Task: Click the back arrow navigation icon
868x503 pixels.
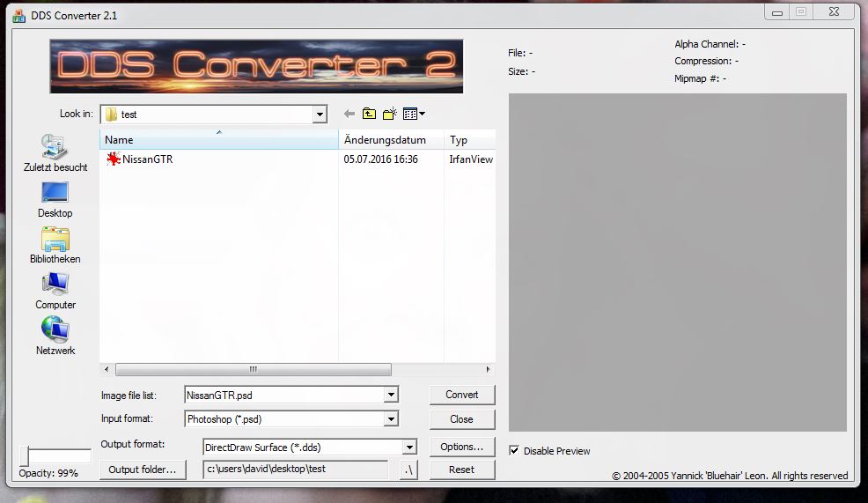Action: coord(349,114)
